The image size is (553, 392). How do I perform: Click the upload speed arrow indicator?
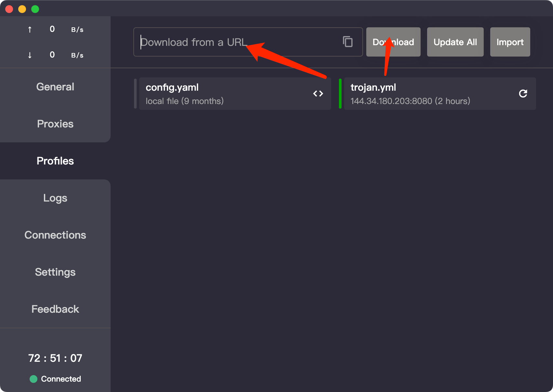pos(30,30)
